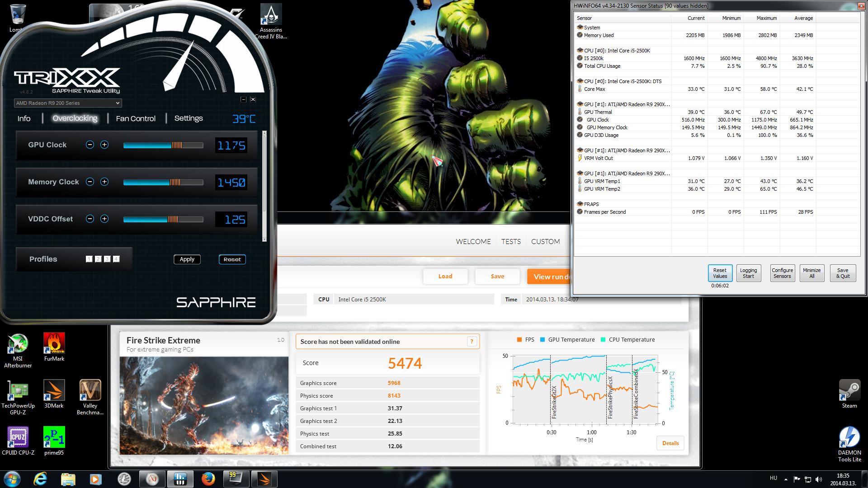This screenshot has width=868, height=488.
Task: Select profile slot 2 in TRIXX
Action: click(98, 259)
